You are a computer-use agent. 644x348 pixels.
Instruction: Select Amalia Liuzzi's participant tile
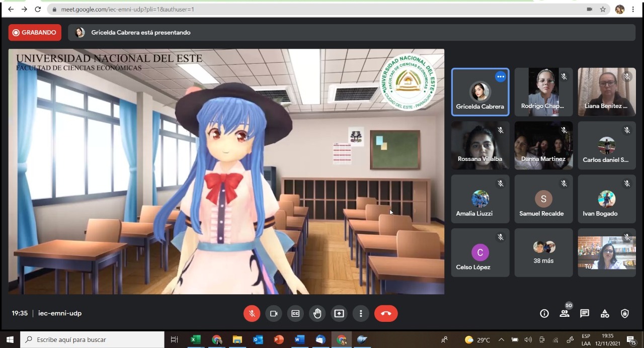pyautogui.click(x=480, y=199)
